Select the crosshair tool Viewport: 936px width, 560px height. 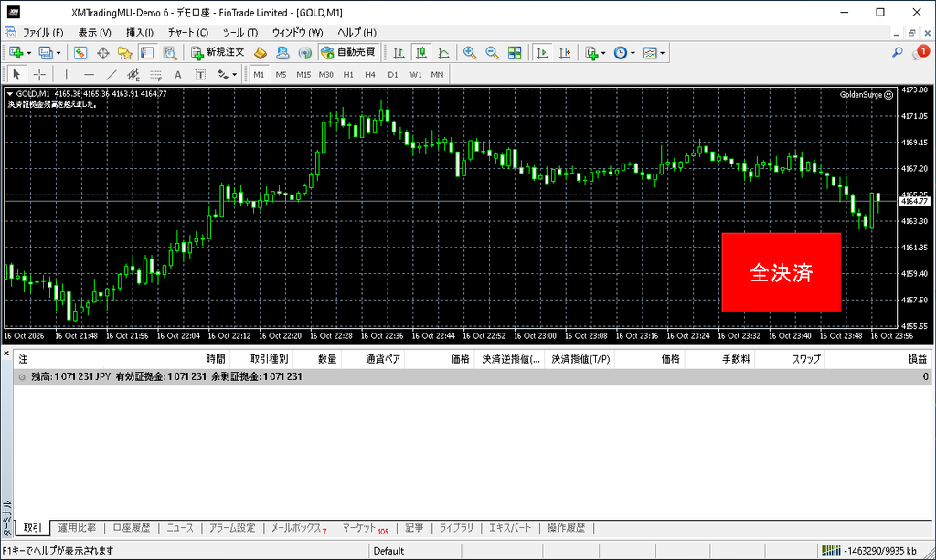pos(39,75)
